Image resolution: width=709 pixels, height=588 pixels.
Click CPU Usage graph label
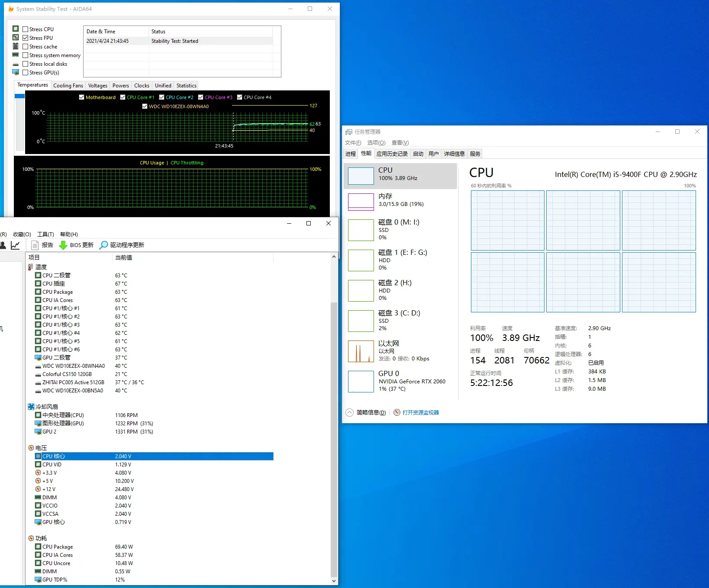click(152, 163)
